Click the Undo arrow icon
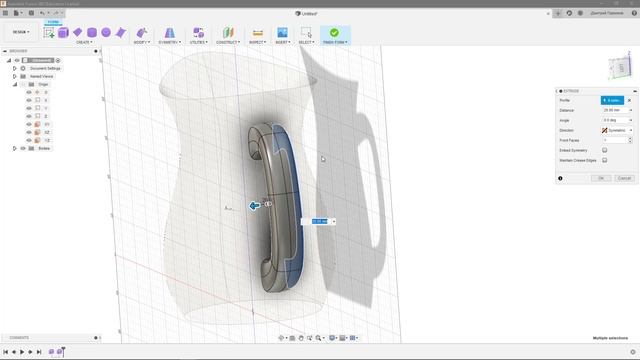Screen dimensions: 640x360 pos(42,13)
